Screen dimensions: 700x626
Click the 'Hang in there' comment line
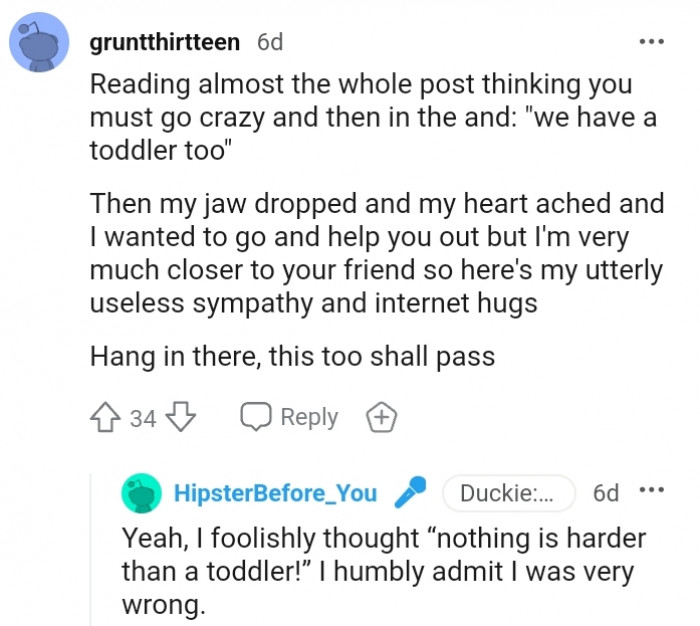pyautogui.click(x=293, y=356)
